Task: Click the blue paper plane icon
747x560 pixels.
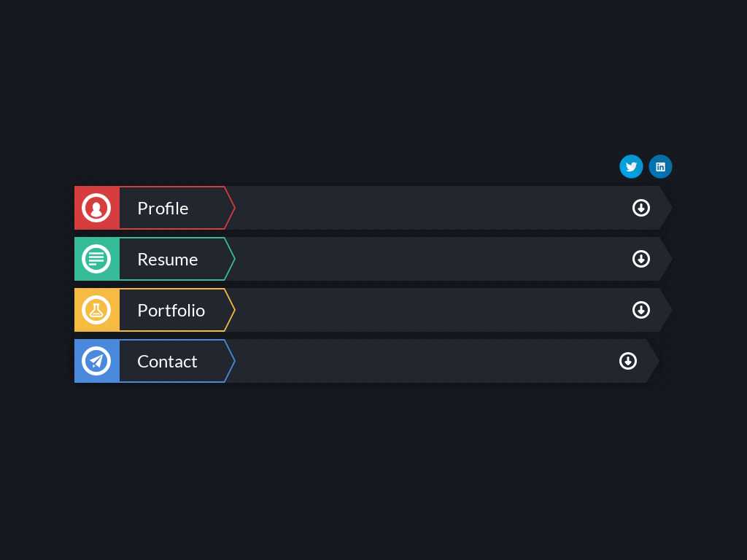Action: pos(96,361)
